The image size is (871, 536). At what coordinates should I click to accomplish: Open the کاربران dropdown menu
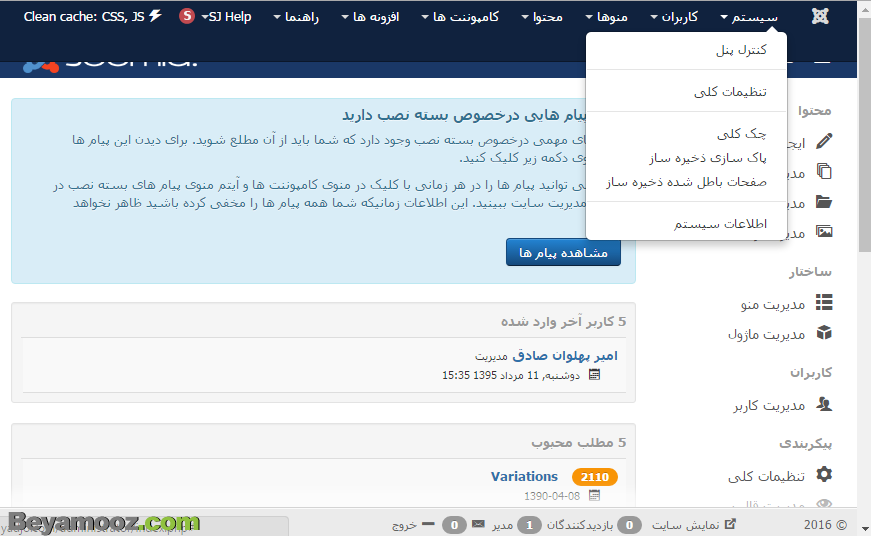click(x=674, y=17)
